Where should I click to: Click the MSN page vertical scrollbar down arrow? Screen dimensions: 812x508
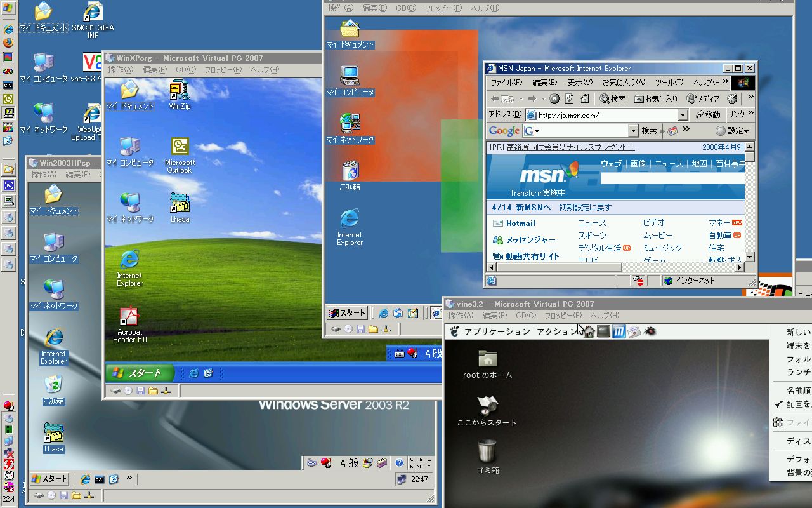pyautogui.click(x=749, y=257)
